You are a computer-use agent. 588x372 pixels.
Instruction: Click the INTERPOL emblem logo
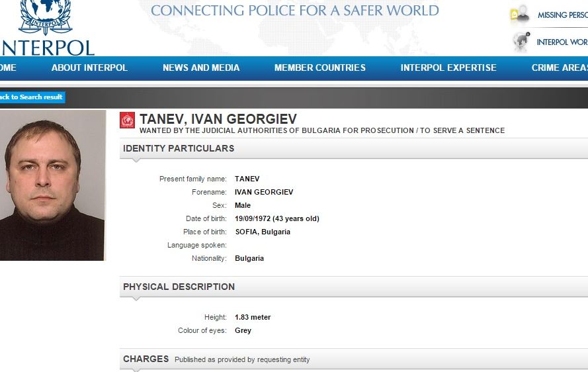point(46,17)
